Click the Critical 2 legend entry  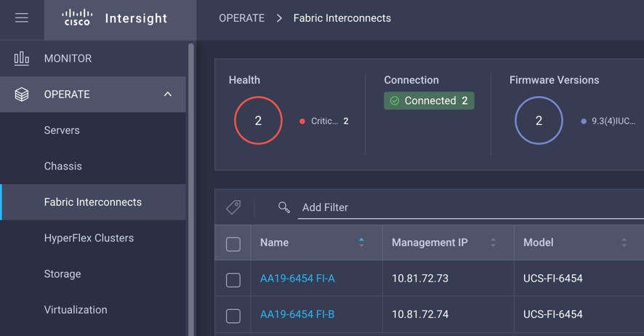(x=324, y=121)
